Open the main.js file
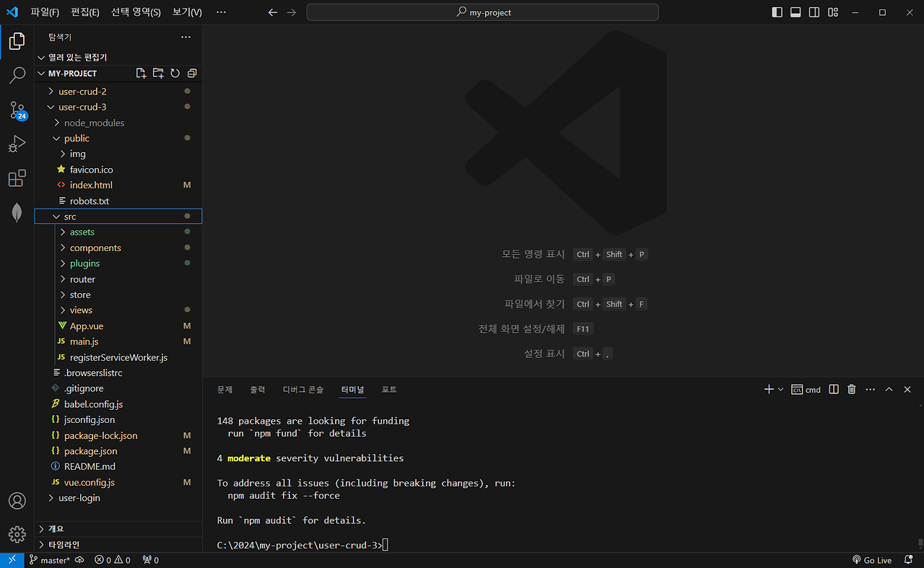924x568 pixels. [118, 341]
